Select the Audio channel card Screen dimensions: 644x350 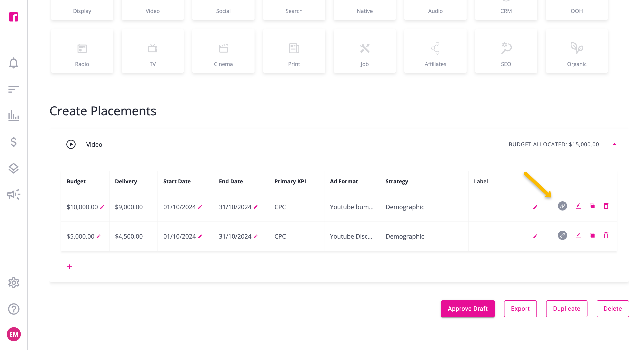pyautogui.click(x=435, y=10)
